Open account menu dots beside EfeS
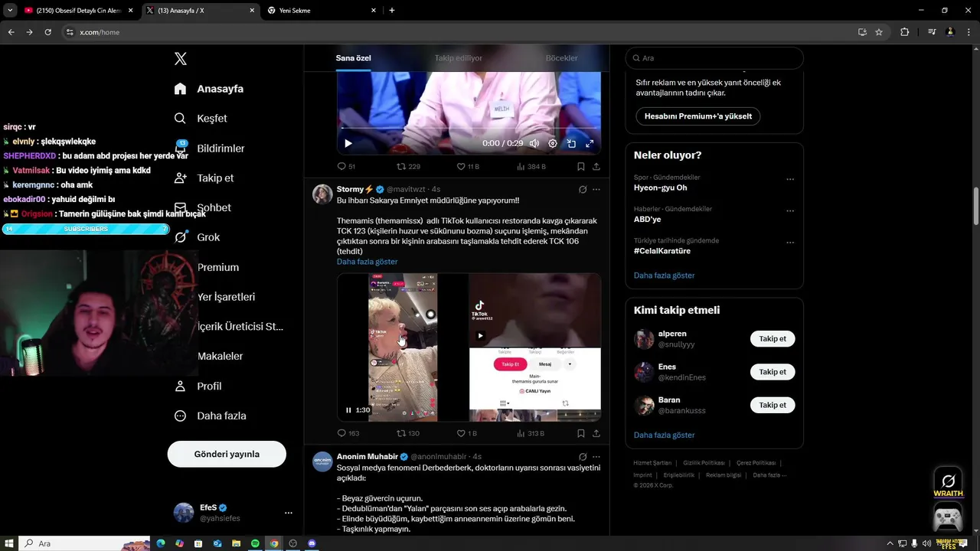Viewport: 980px width, 551px height. tap(289, 513)
